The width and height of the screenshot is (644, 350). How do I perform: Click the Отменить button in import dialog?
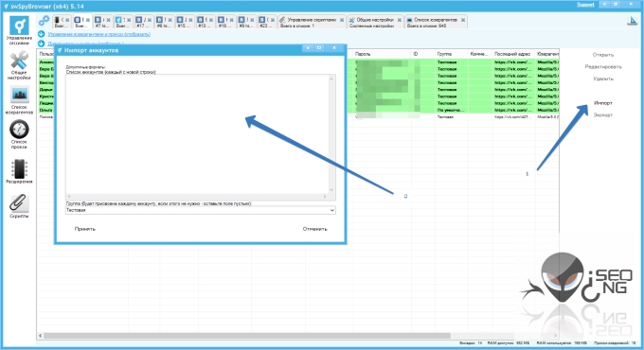(x=315, y=229)
